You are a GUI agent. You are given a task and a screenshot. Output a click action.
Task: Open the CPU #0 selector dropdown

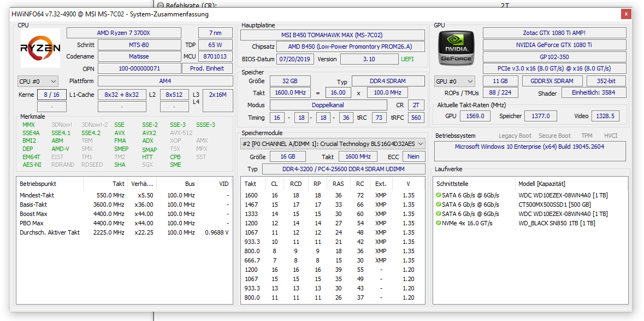click(x=38, y=81)
